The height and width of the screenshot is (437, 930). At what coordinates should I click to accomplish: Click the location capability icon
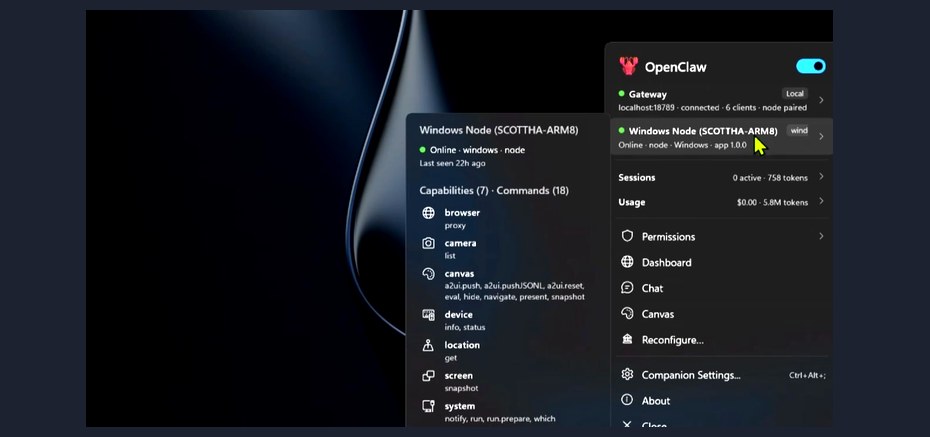[428, 345]
